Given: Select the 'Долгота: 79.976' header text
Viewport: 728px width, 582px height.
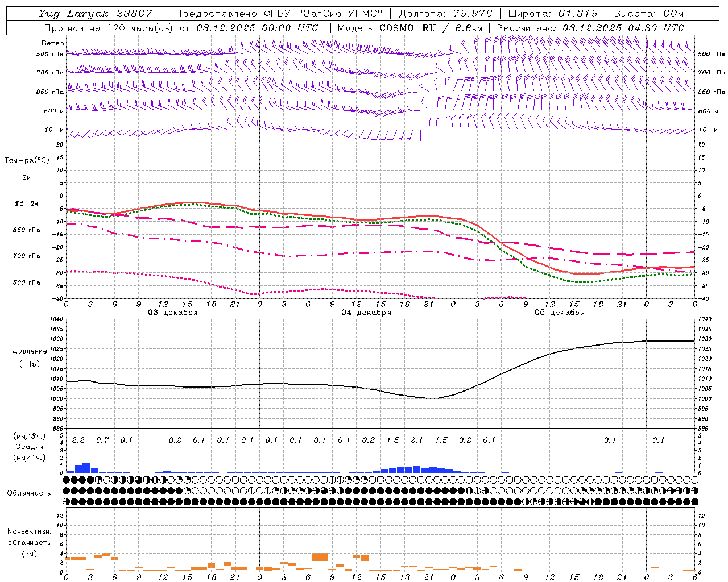Looking at the screenshot, I should tap(446, 14).
